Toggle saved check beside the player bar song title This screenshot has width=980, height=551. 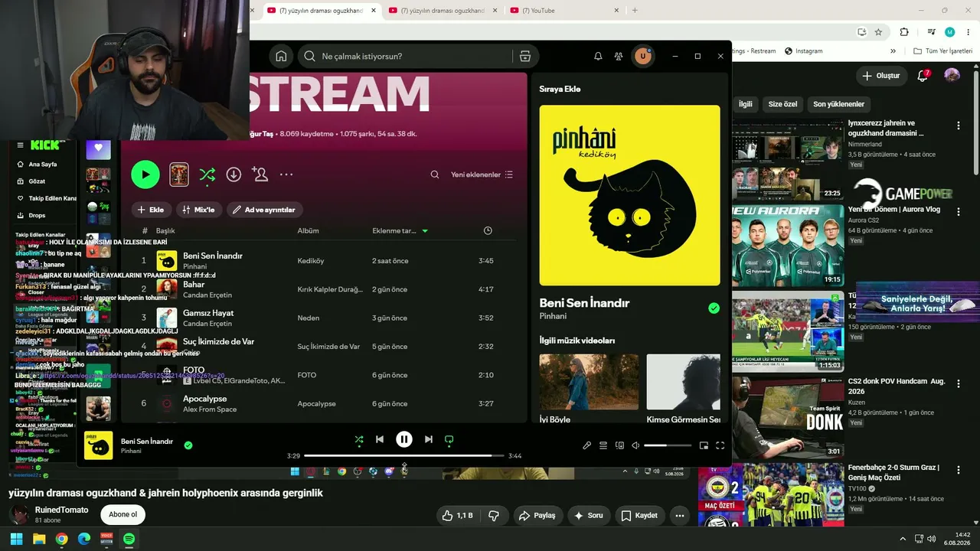click(x=188, y=445)
